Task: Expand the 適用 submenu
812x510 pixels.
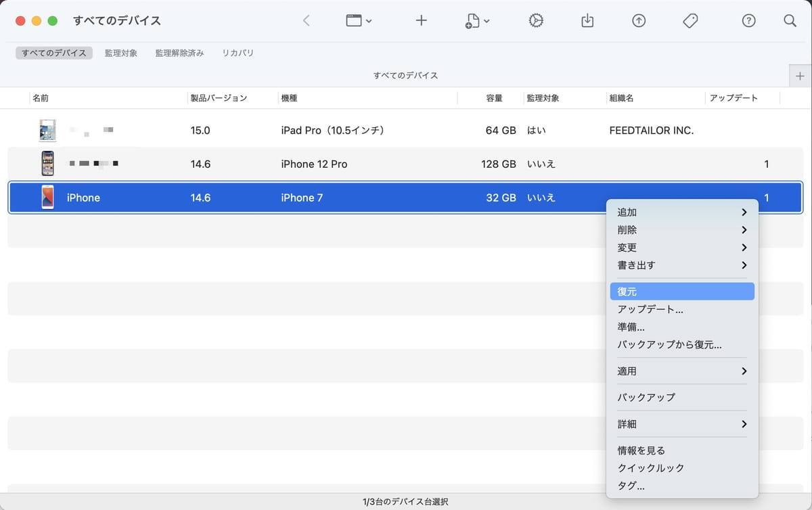Action: tap(681, 371)
